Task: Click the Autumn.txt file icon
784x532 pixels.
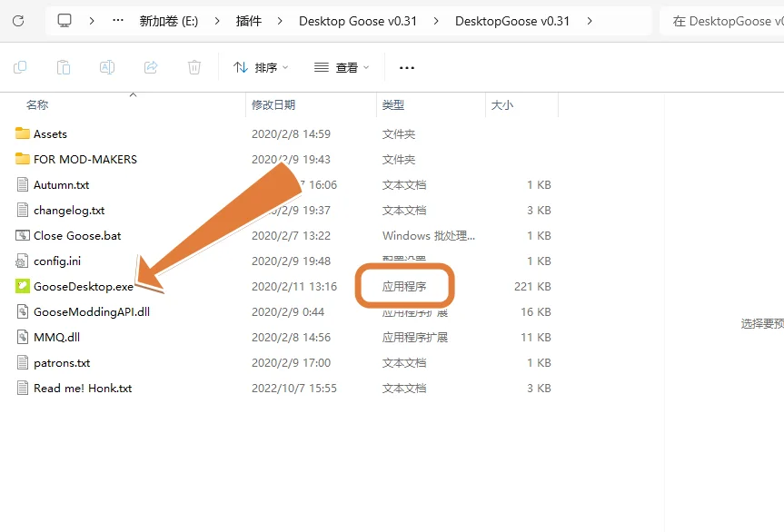Action: tap(23, 184)
